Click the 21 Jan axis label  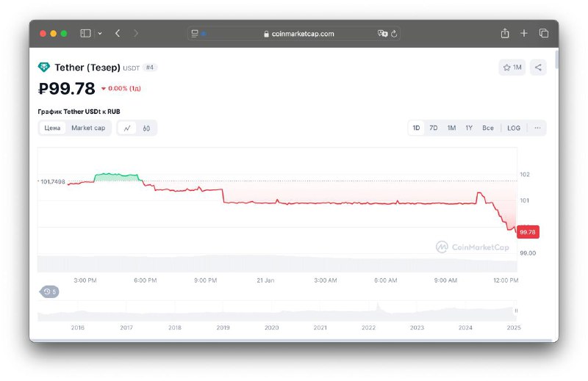click(265, 280)
